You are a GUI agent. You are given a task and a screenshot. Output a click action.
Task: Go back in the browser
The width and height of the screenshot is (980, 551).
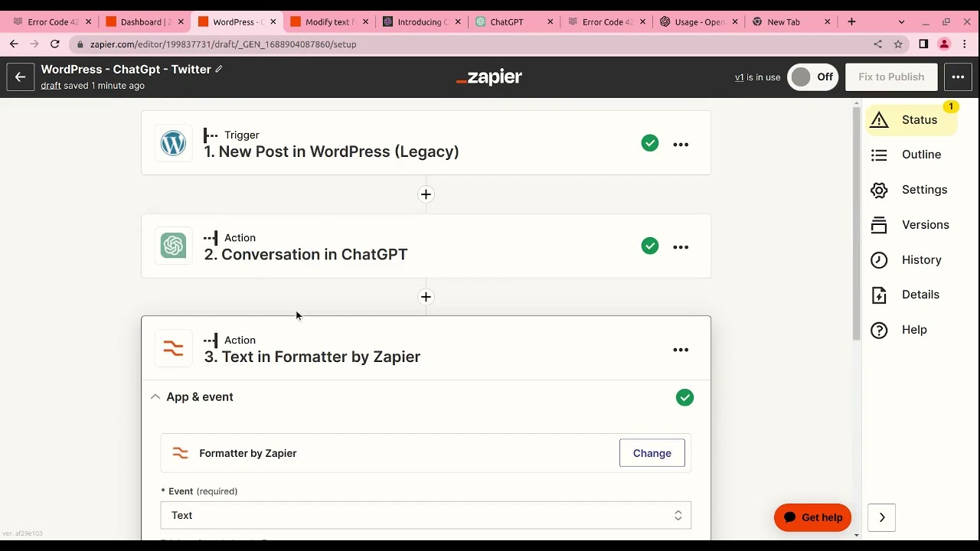[14, 44]
